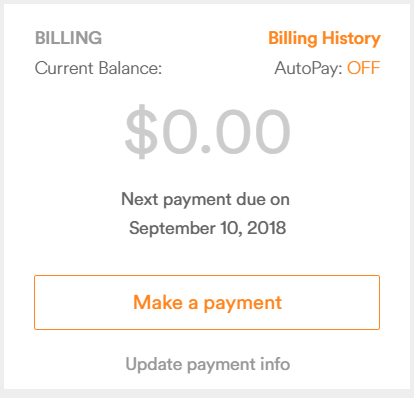Click the Next payment due on text
414x398 pixels.
point(205,199)
